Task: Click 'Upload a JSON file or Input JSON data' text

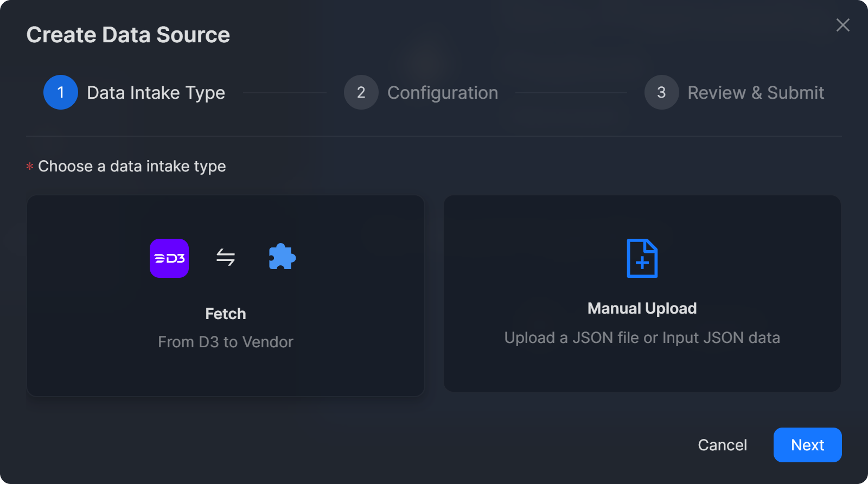Action: point(642,337)
